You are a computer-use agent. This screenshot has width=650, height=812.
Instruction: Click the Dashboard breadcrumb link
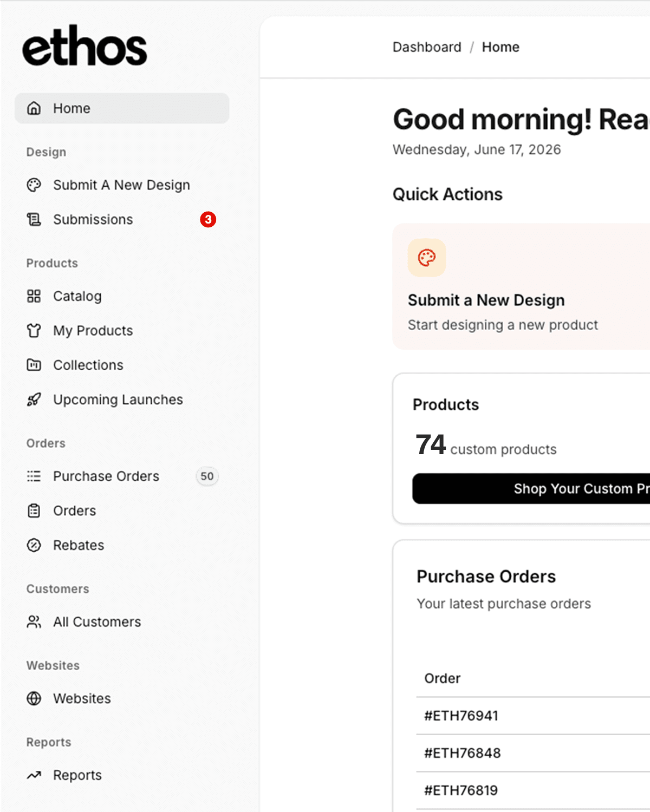coord(427,47)
